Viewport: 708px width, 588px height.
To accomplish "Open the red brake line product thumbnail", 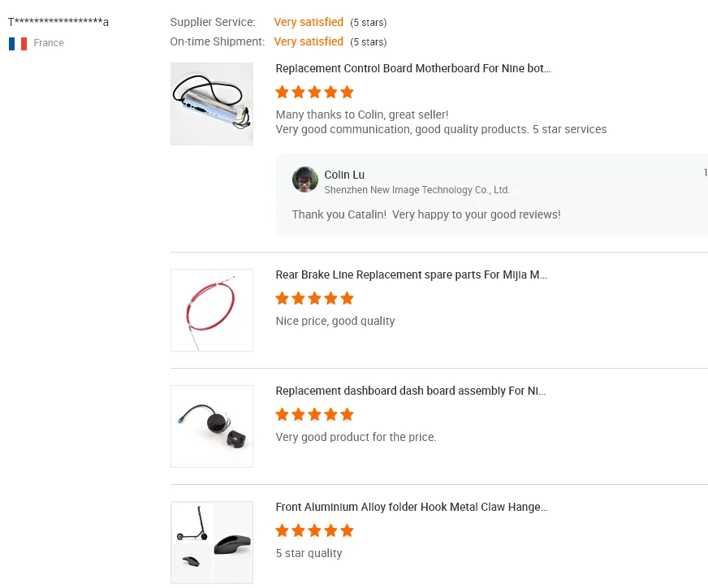I will click(x=212, y=310).
